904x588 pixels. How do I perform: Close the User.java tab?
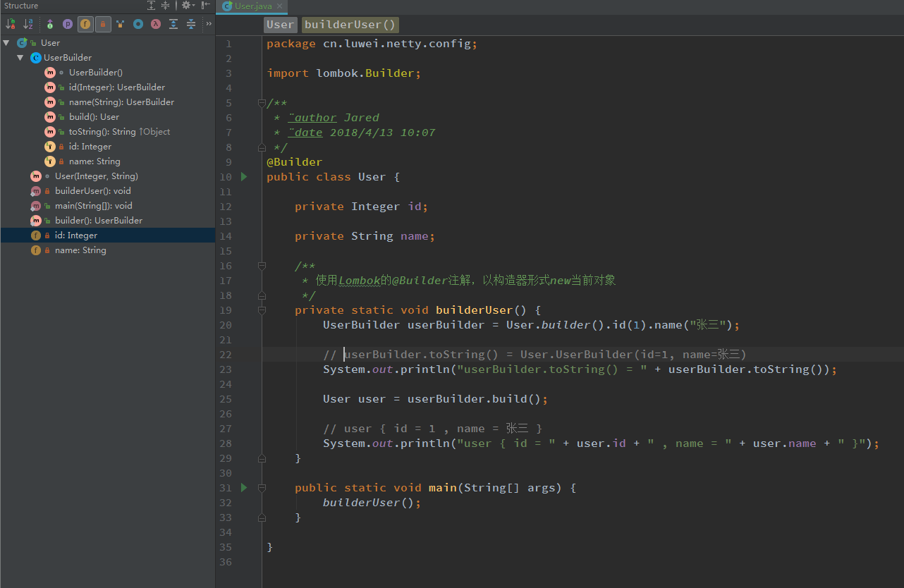point(279,6)
